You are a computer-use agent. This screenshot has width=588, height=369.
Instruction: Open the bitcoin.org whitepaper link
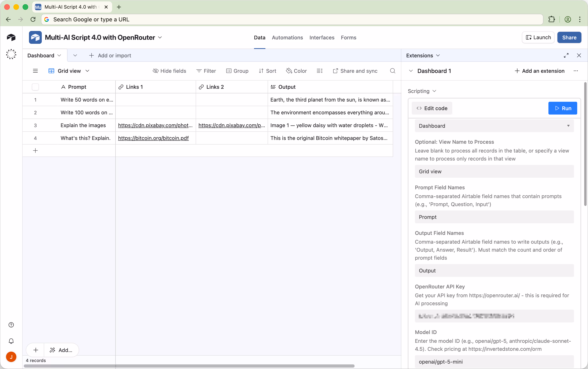click(153, 138)
